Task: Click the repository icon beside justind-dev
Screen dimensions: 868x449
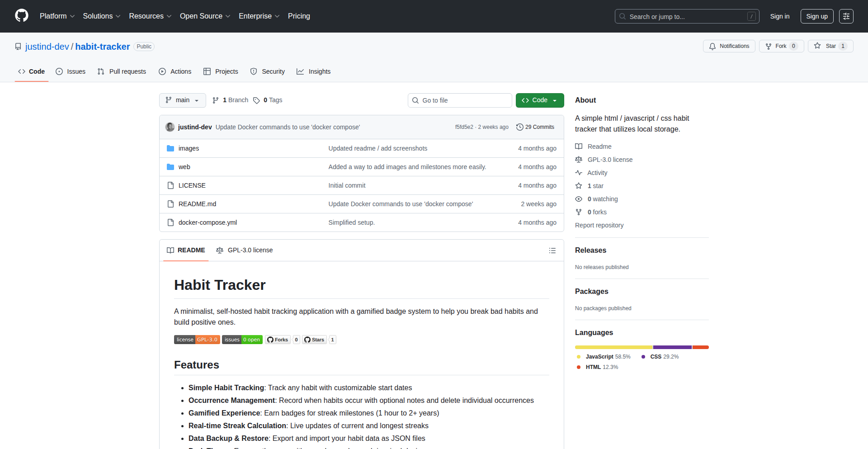Action: point(18,47)
